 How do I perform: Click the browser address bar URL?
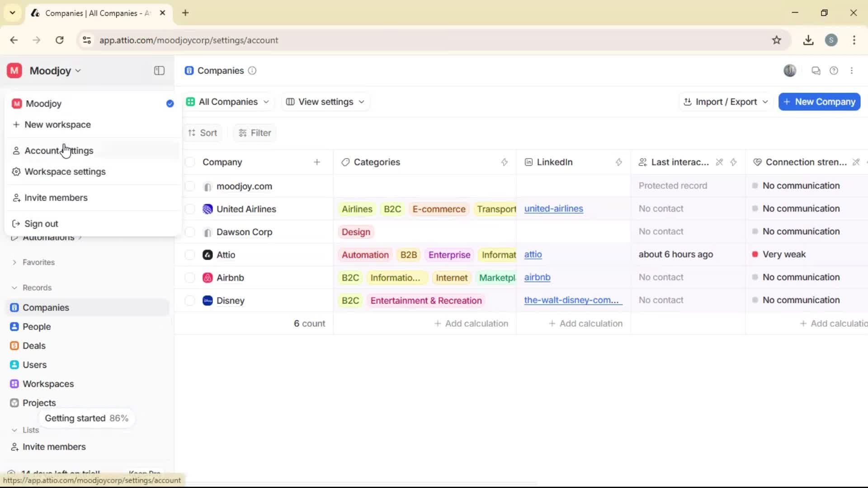[x=189, y=40]
